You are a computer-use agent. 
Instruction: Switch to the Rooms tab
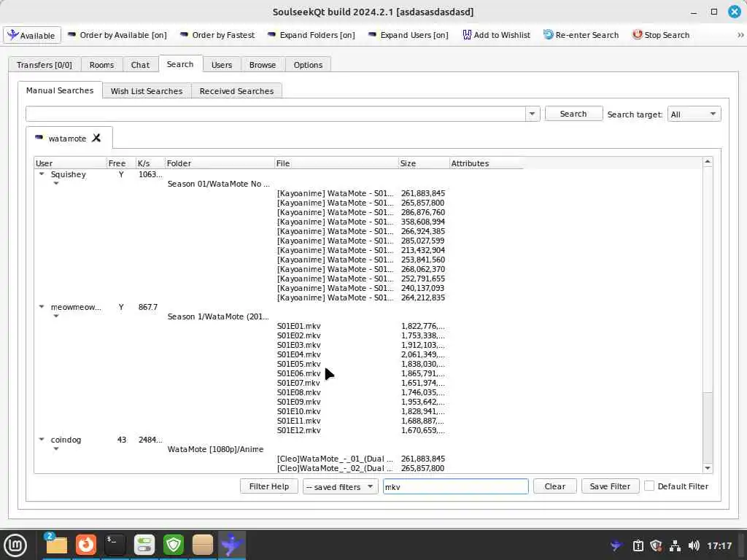[x=101, y=65]
